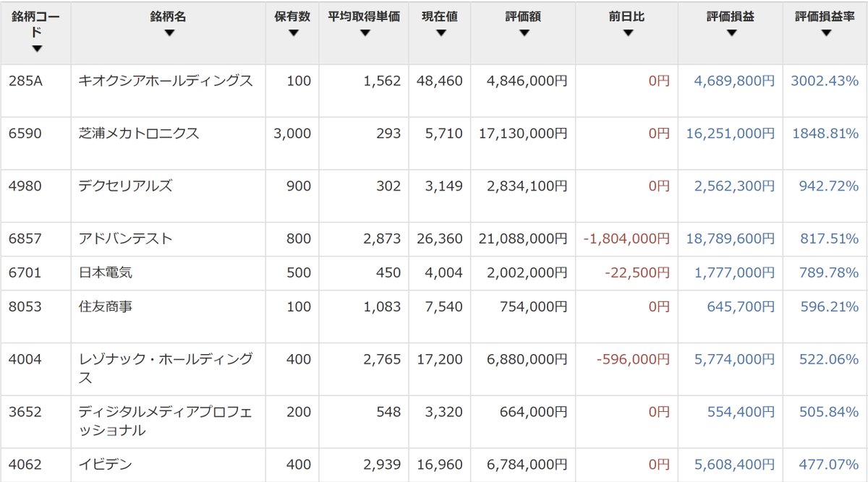Viewport: 868px width, 482px height.
Task: Select イビデン stock name
Action: pos(105,465)
